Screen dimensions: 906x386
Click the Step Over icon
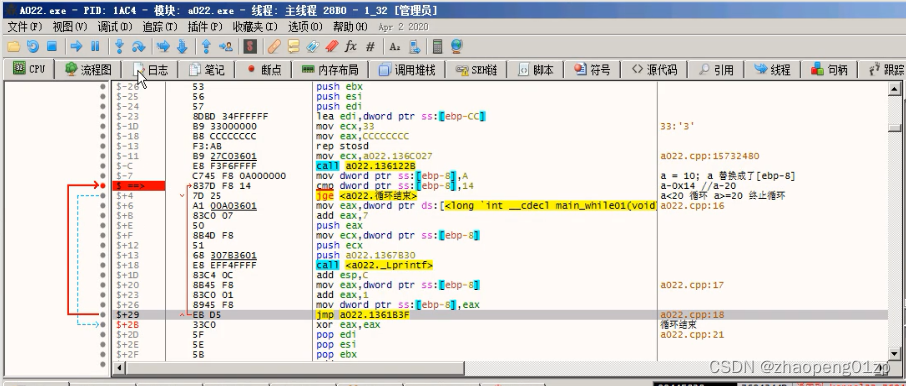pyautogui.click(x=139, y=46)
